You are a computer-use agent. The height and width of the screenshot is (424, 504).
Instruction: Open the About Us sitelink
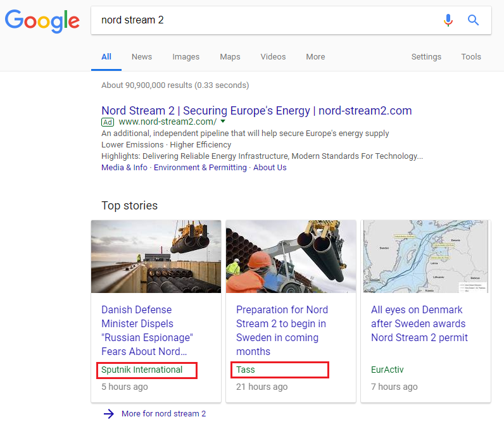270,168
